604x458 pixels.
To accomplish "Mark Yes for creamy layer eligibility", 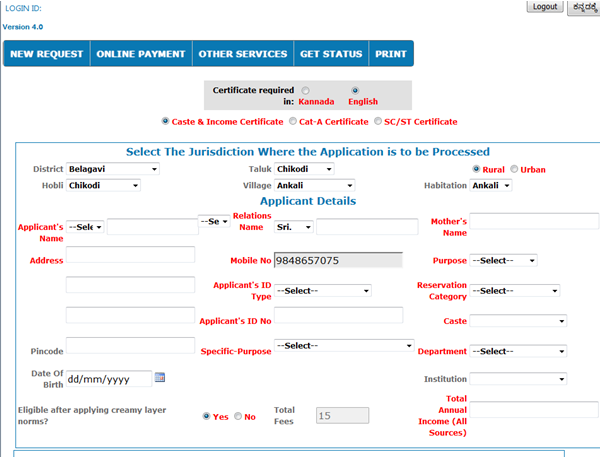I will pos(206,416).
